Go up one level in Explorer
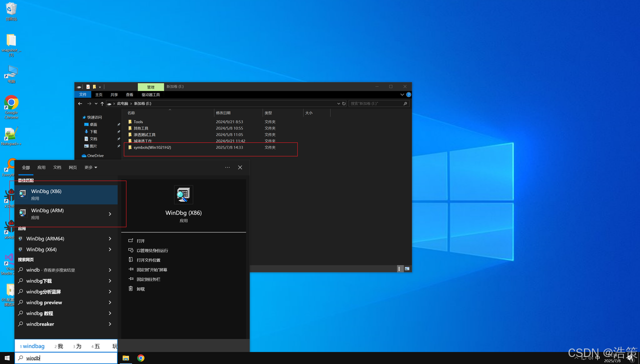The image size is (640, 364). (102, 103)
